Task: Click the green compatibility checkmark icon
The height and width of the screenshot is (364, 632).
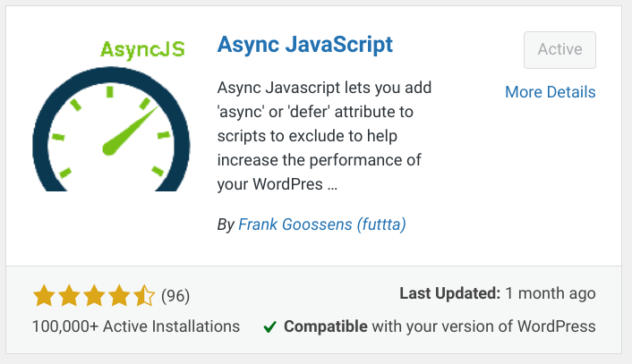Action: click(269, 326)
